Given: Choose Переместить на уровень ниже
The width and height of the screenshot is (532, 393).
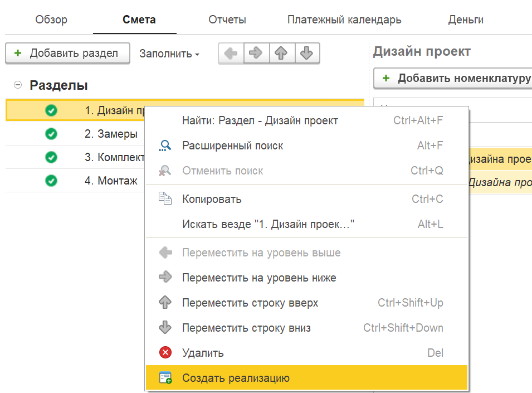Looking at the screenshot, I should click(307, 278).
